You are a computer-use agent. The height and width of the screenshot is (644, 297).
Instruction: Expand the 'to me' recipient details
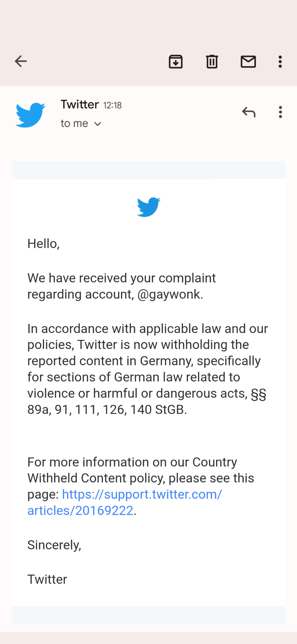pos(81,123)
